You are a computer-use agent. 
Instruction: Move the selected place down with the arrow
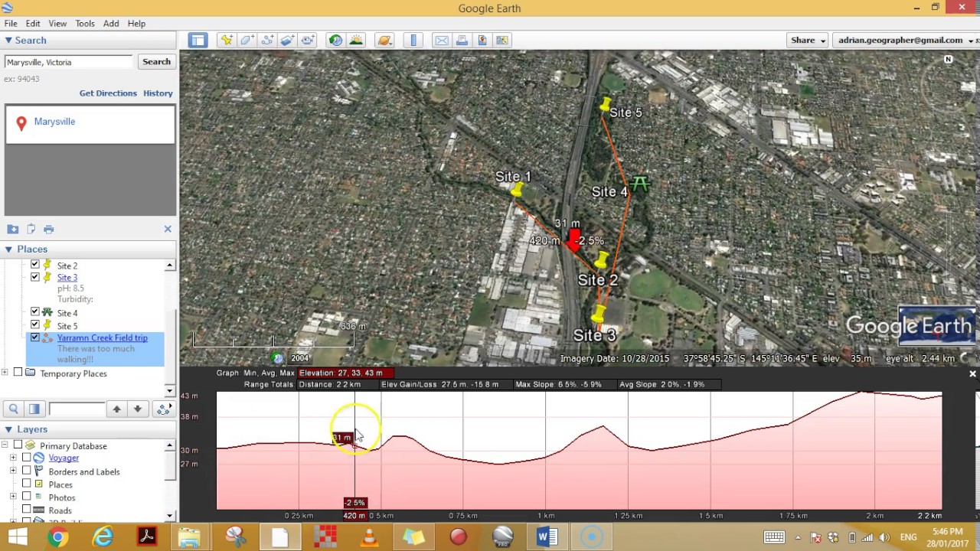(x=137, y=409)
